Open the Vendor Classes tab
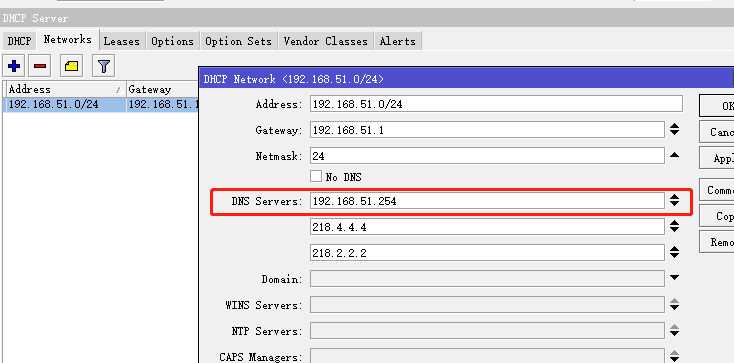 pyautogui.click(x=326, y=41)
